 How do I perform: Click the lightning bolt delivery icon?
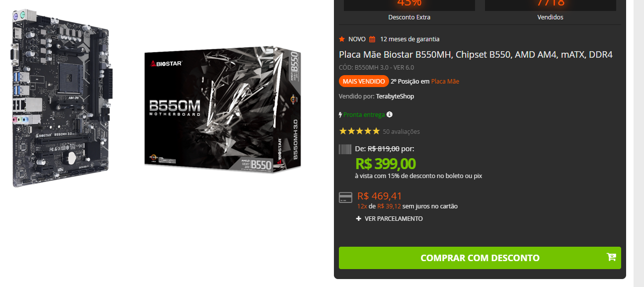pos(340,115)
